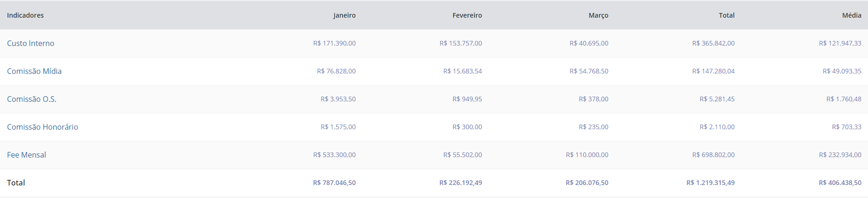The height and width of the screenshot is (198, 868).
Task: Select Fee Mensal total R$ 698.802,00
Action: (713, 155)
